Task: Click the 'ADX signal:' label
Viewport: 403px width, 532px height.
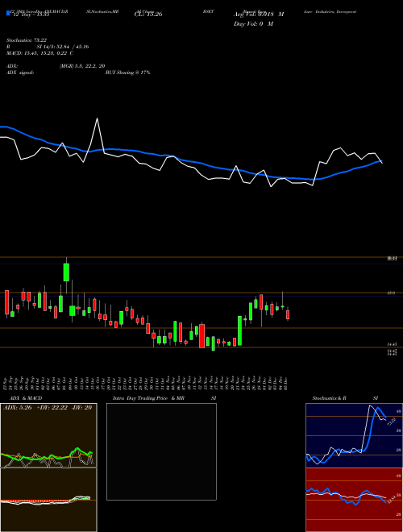Action: point(20,73)
